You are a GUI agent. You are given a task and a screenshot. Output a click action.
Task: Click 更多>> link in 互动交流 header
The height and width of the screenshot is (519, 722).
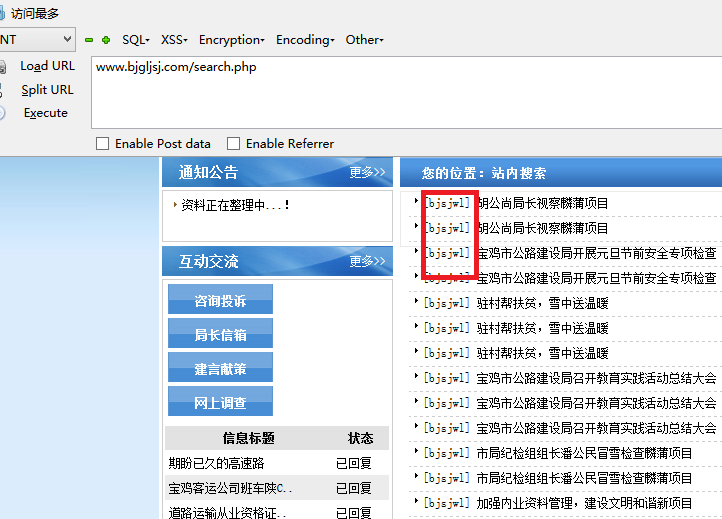[367, 261]
